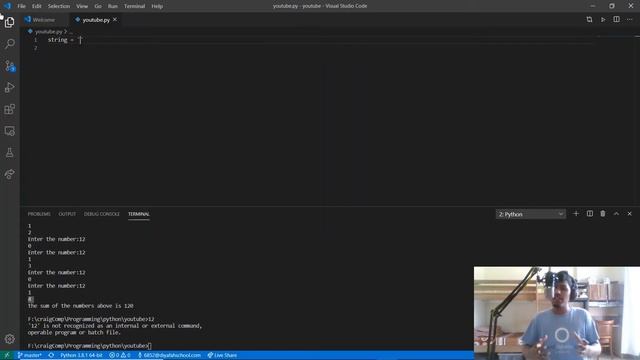The width and height of the screenshot is (640, 360).
Task: Click remote window indicator in status bar
Action: [x=7, y=355]
